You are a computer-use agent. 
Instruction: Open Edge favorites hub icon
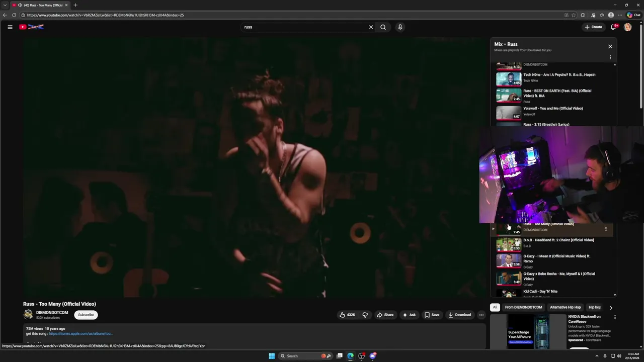(602, 15)
